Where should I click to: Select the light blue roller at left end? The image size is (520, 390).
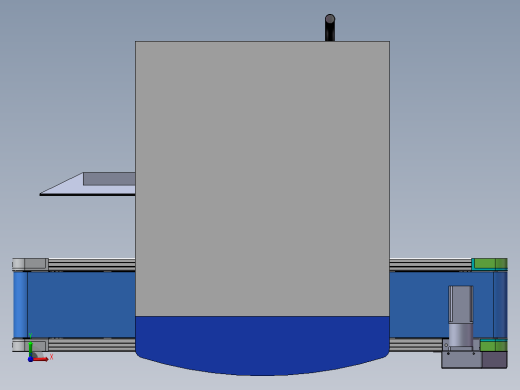click(x=20, y=304)
